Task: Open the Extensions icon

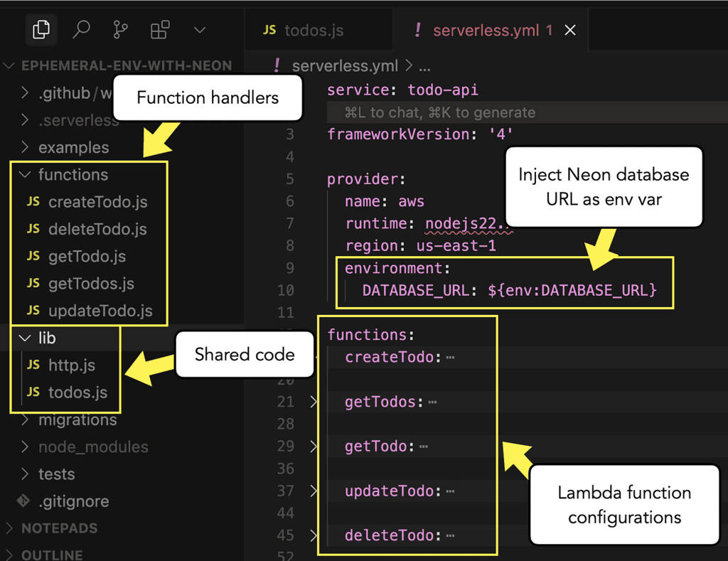Action: 160,30
